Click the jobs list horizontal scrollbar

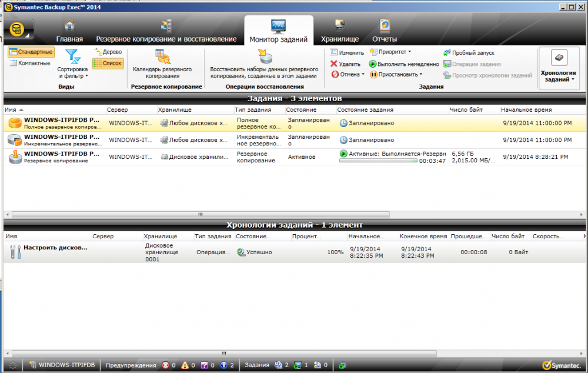pos(201,215)
